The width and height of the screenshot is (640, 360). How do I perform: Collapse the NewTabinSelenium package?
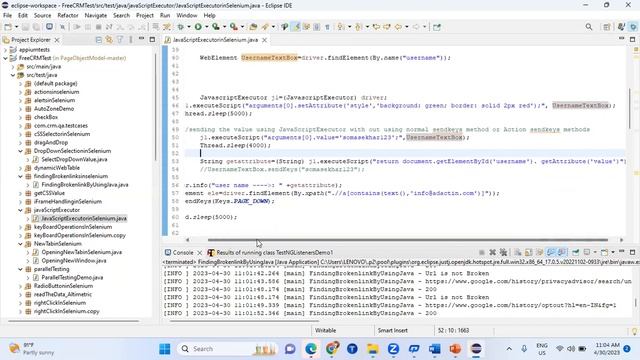(20, 244)
